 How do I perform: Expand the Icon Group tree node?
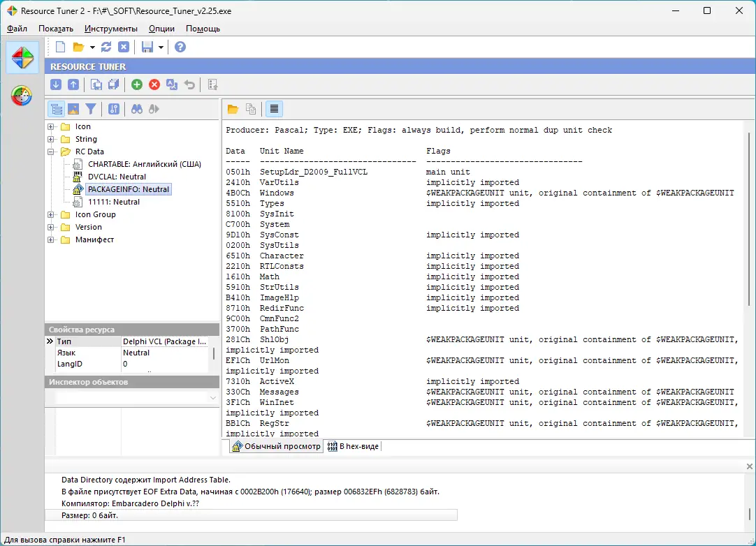(51, 214)
